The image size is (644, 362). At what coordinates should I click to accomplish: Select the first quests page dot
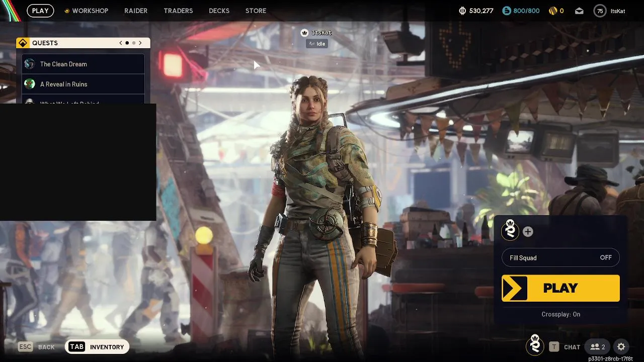127,43
